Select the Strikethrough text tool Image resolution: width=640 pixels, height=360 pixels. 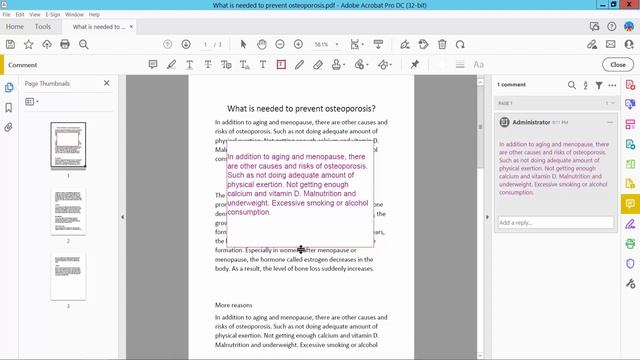click(x=208, y=64)
